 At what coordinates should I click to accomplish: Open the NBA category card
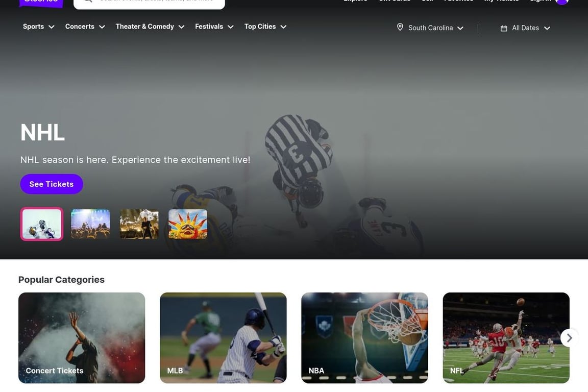[364, 337]
